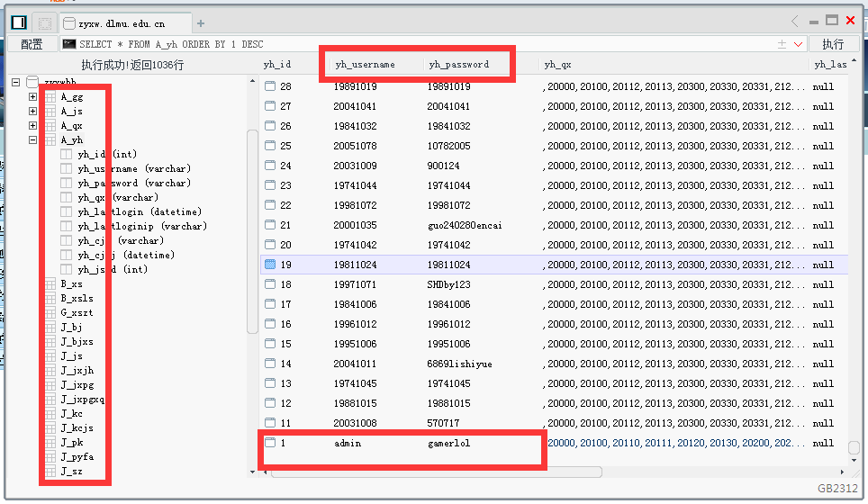The image size is (868, 504).
Task: Click the results horizontal scrollbar thumb
Action: 436,472
